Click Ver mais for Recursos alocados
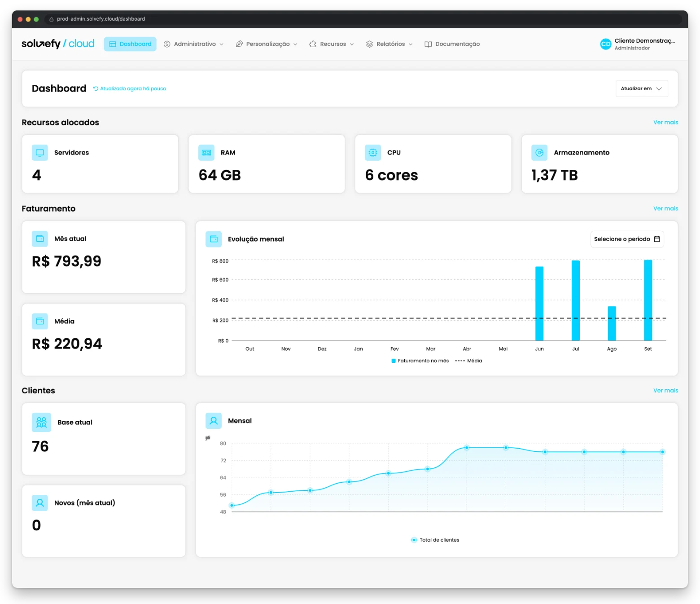 tap(665, 122)
